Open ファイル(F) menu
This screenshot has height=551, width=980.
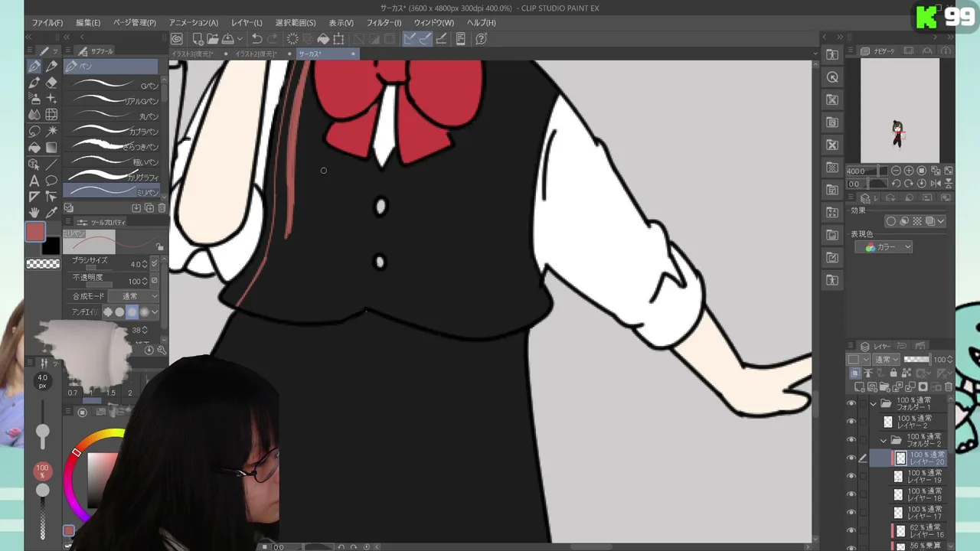[x=47, y=23]
